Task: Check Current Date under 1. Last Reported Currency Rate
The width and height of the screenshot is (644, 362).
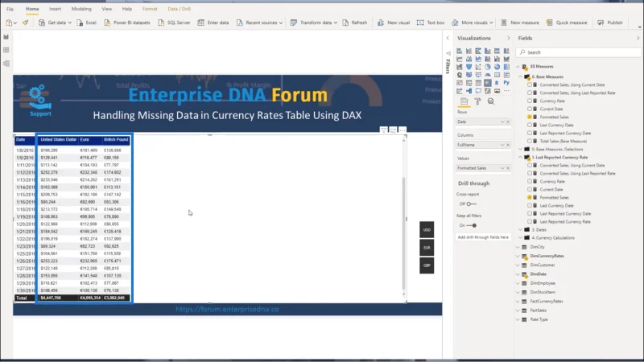Action: [x=530, y=190]
